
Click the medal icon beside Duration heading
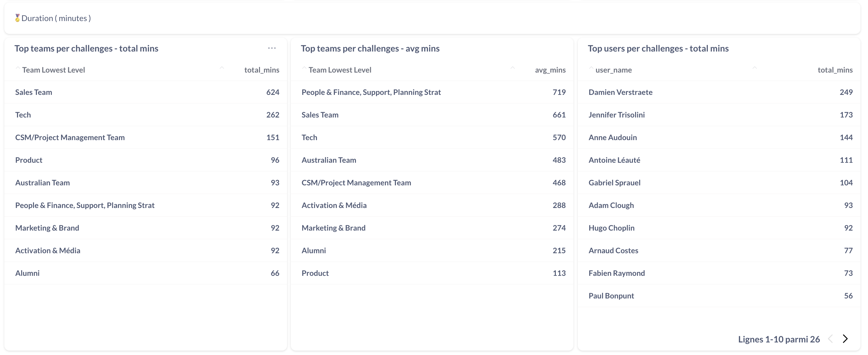click(18, 18)
